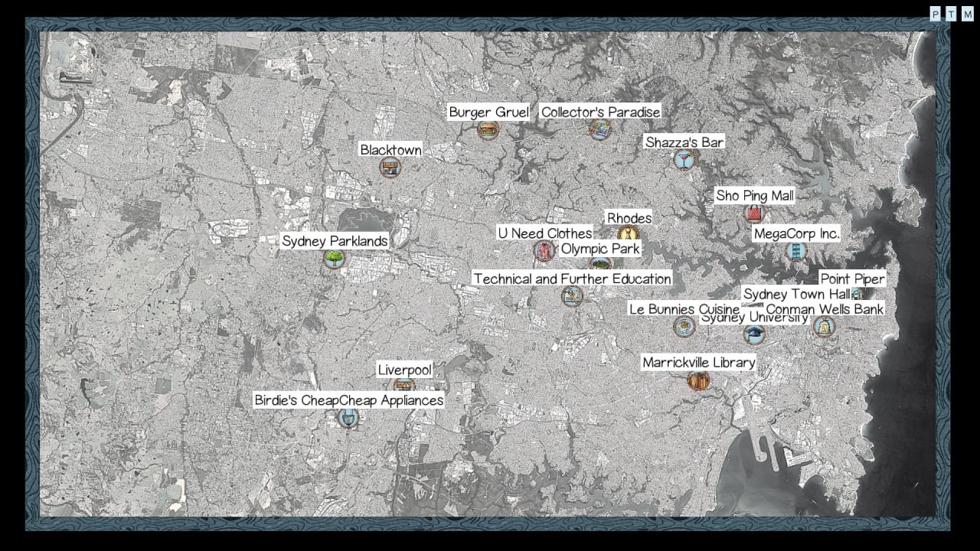
Task: Click the Burger Gruel burger icon
Action: point(488,130)
